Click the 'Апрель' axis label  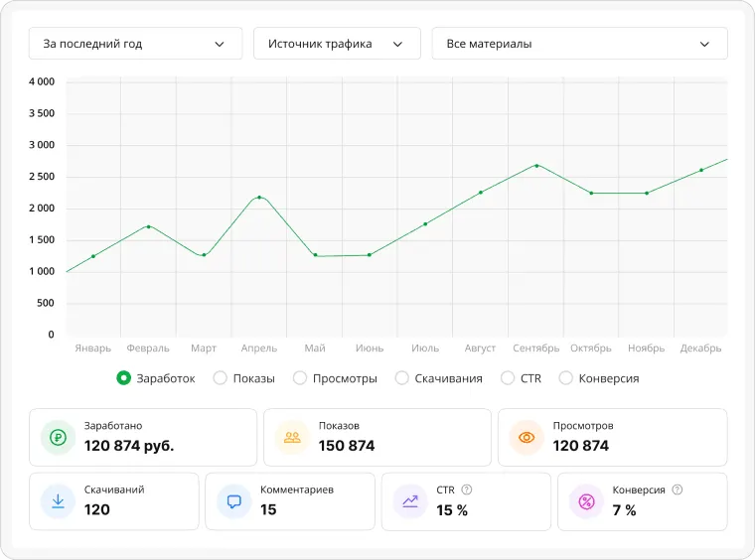click(x=259, y=348)
